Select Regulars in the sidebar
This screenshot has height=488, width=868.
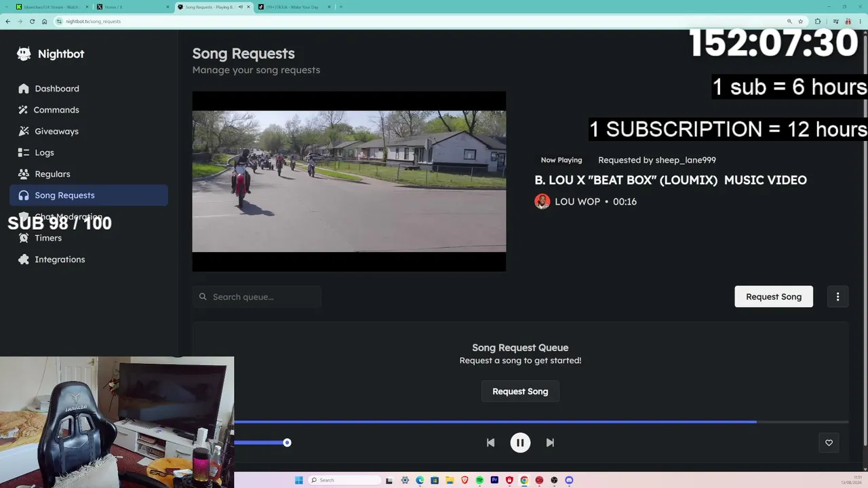[89, 174]
